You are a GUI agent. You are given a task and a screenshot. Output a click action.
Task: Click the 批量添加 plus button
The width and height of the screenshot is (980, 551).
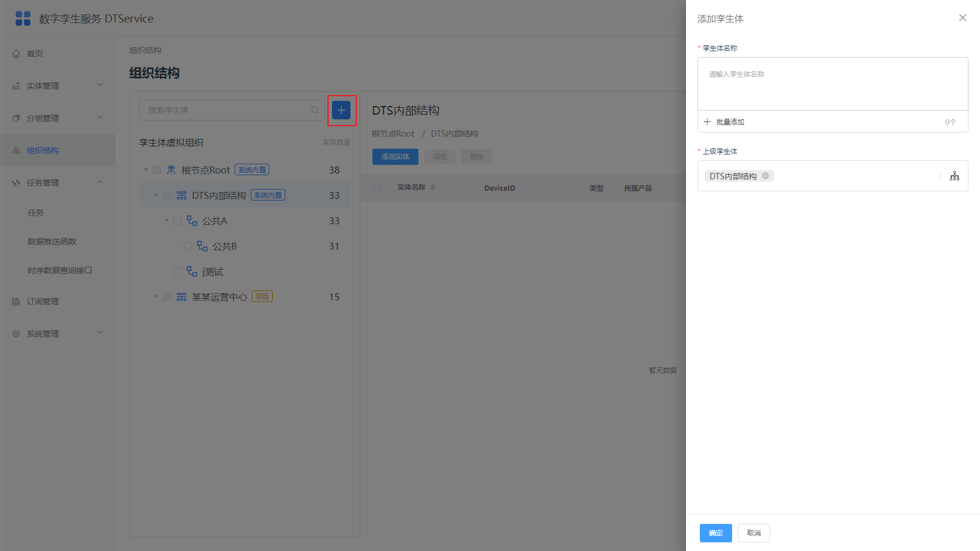[x=724, y=122]
